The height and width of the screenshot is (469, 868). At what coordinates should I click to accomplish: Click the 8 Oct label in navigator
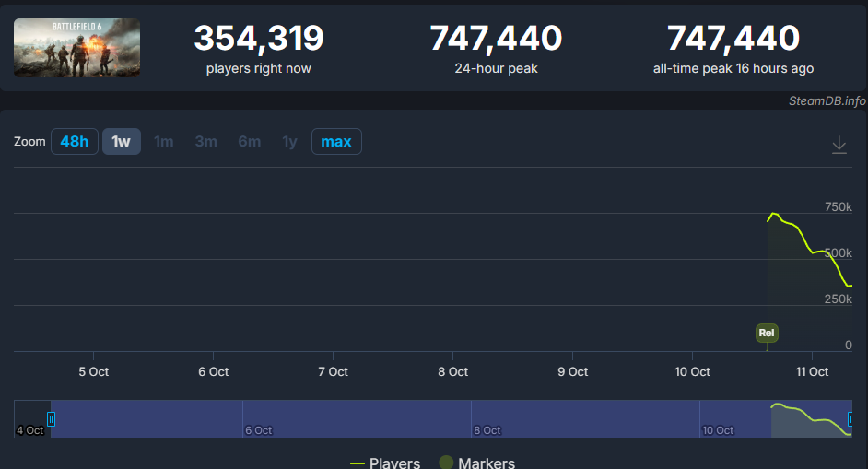[487, 430]
